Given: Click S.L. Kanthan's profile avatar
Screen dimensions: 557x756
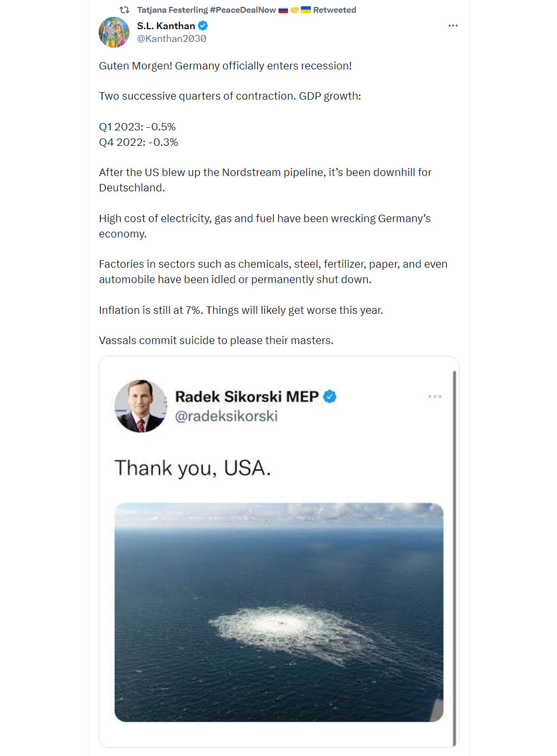Looking at the screenshot, I should point(114,32).
